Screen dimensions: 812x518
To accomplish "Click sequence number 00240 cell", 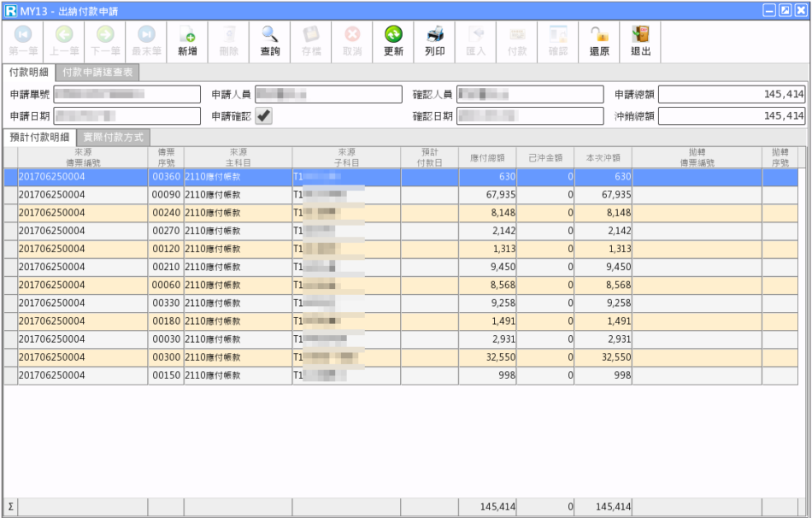I will pos(166,213).
